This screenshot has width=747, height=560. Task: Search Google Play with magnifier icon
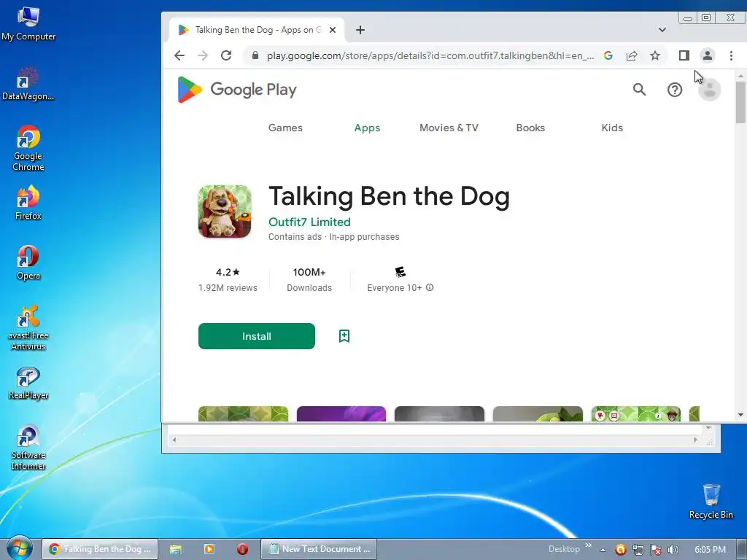point(639,90)
